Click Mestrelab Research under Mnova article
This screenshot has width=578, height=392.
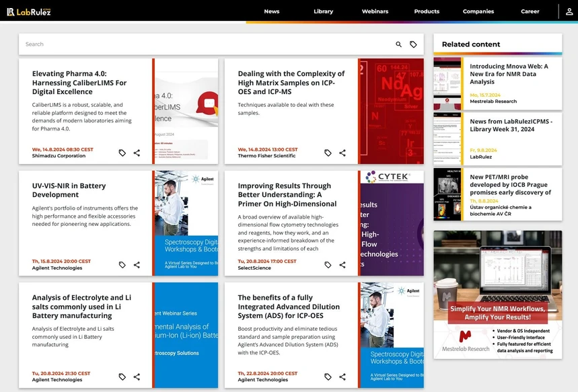pyautogui.click(x=493, y=102)
